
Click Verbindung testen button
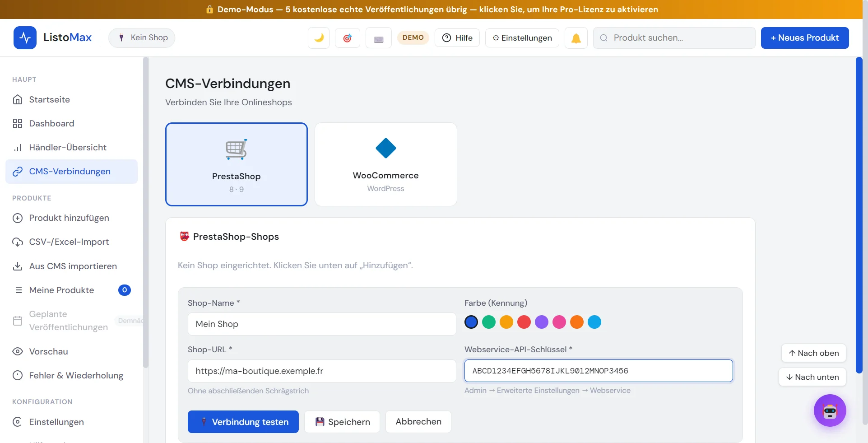243,422
